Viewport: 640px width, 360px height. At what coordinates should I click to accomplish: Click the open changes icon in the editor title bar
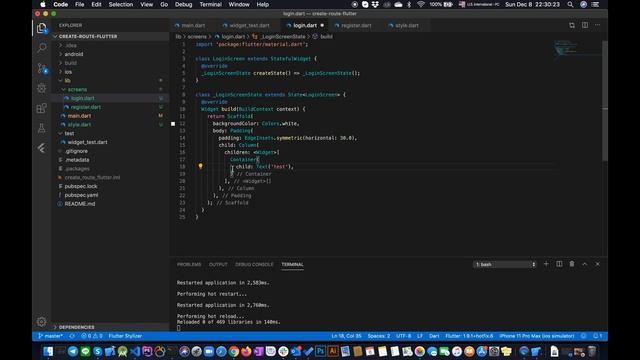pos(572,25)
